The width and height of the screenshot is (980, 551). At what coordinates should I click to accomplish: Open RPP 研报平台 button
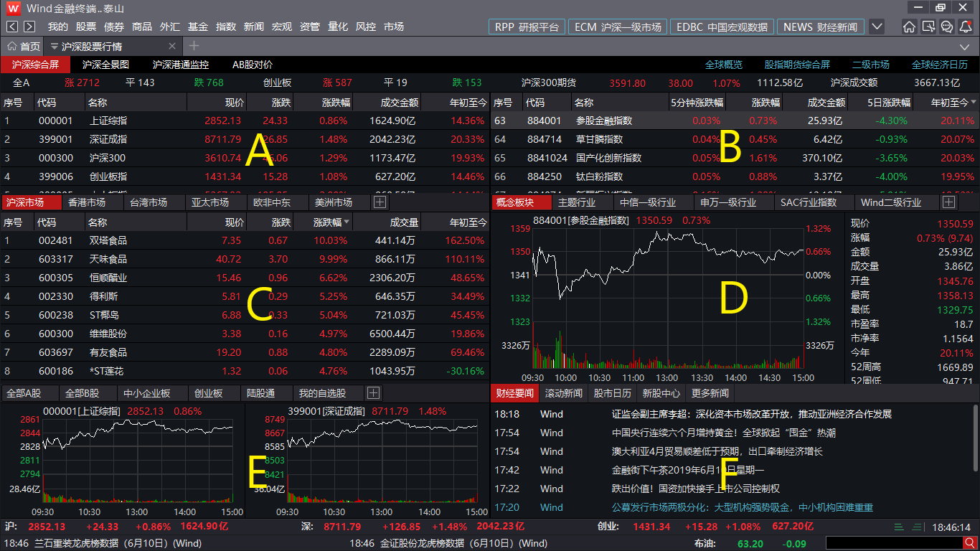click(x=527, y=27)
